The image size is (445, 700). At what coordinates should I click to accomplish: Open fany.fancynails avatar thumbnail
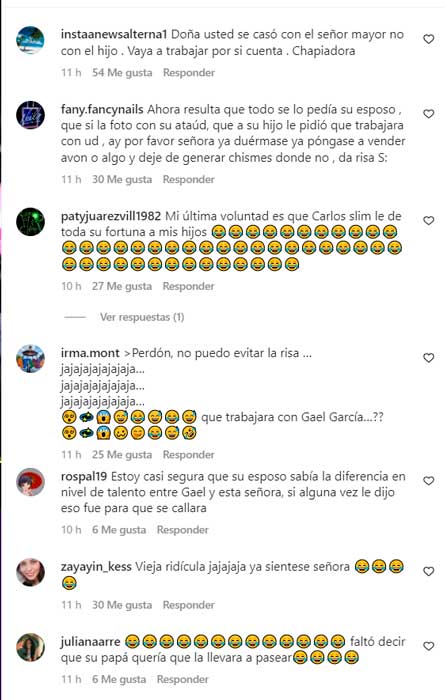(30, 115)
